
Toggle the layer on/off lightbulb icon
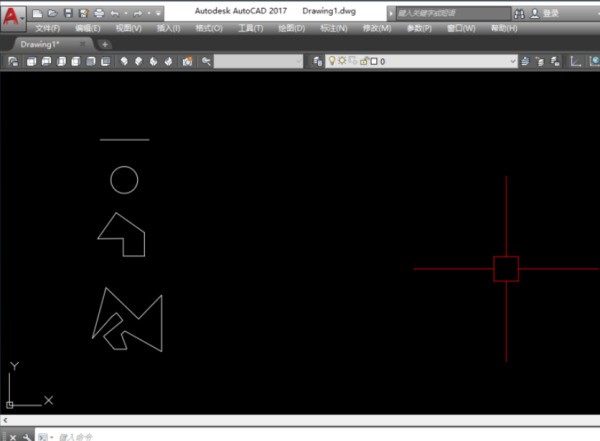click(333, 62)
